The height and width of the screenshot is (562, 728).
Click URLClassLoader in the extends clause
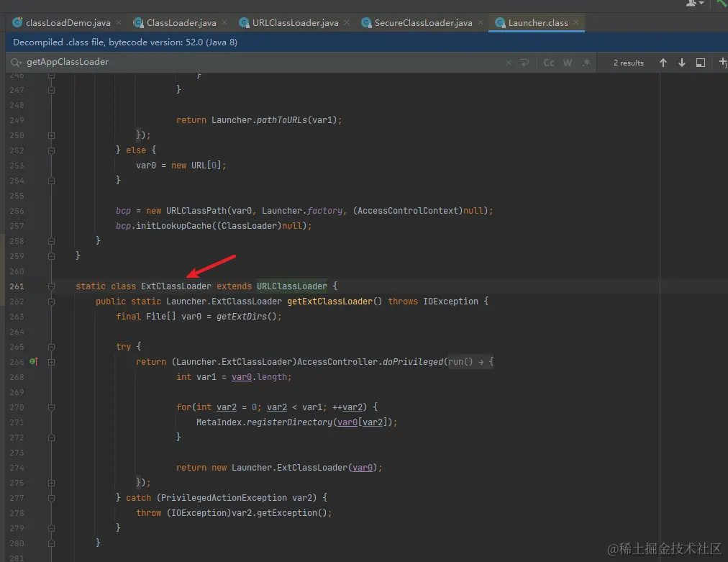pos(291,286)
